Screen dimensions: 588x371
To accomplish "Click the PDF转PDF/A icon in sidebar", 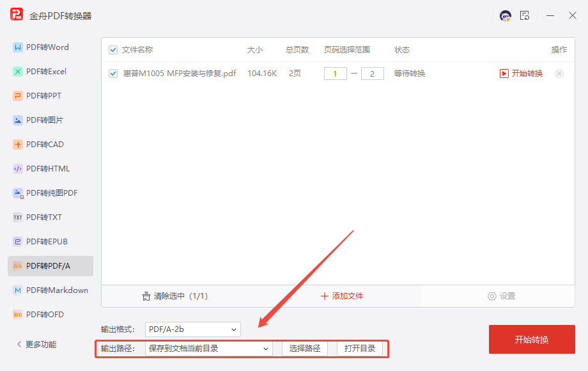I will point(18,266).
